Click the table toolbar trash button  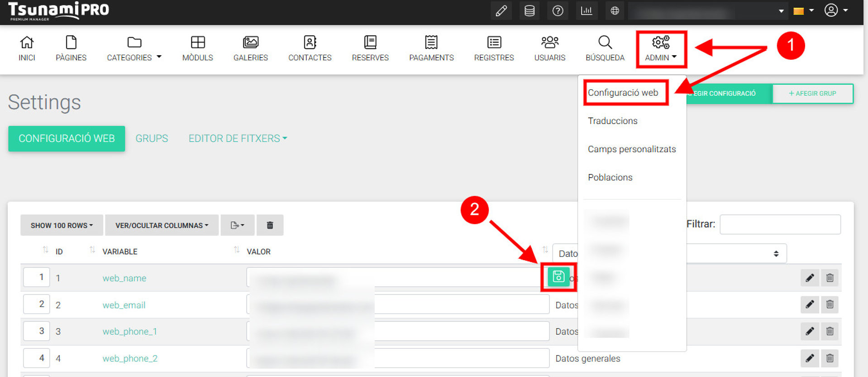270,225
